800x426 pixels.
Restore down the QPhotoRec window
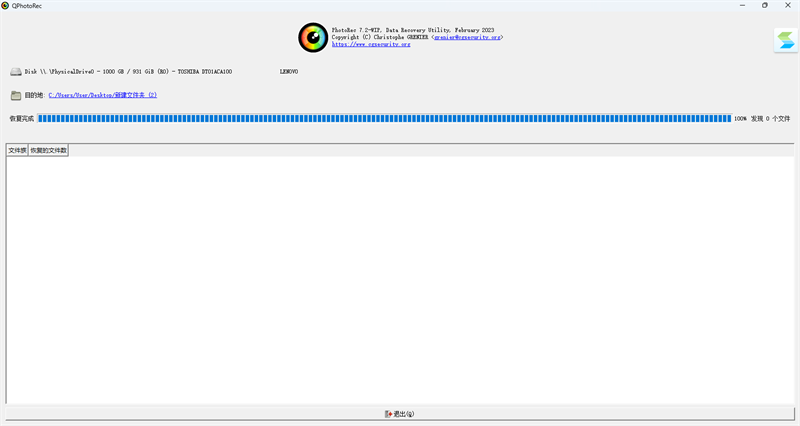coord(765,6)
